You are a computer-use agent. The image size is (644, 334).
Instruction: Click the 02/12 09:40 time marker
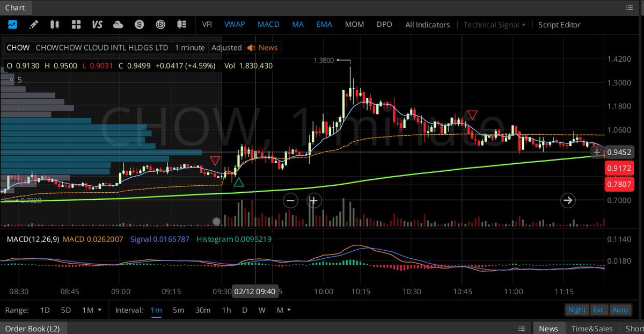point(254,291)
